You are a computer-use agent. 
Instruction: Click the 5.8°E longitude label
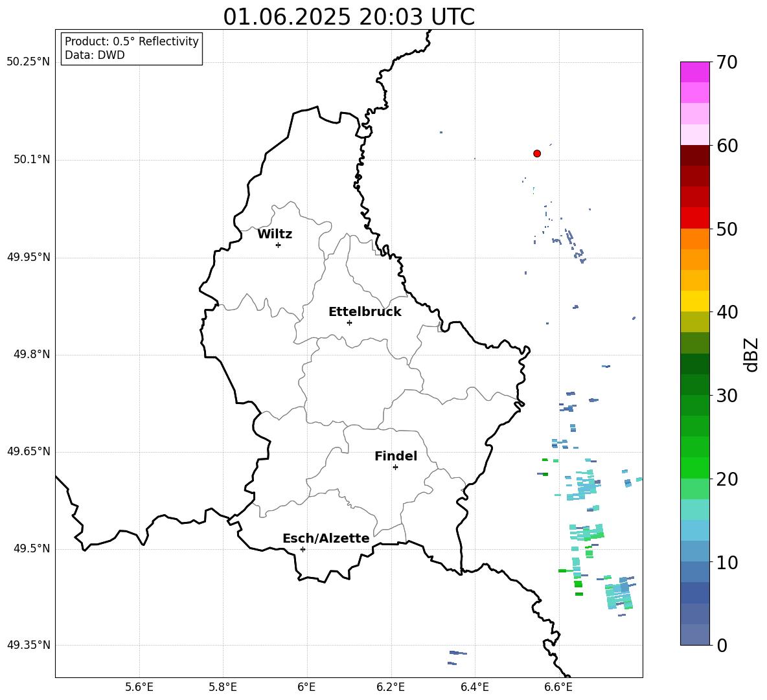223,687
